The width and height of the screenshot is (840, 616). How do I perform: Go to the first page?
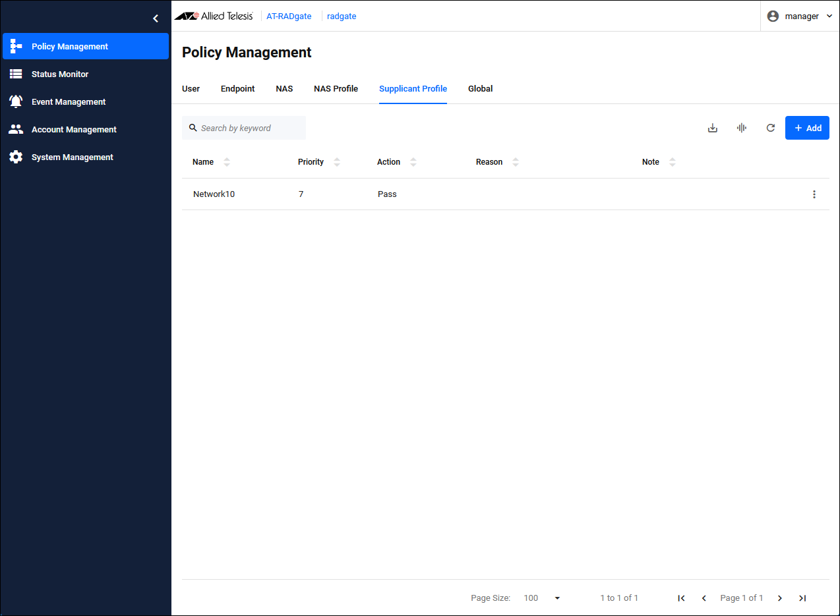[x=681, y=598]
